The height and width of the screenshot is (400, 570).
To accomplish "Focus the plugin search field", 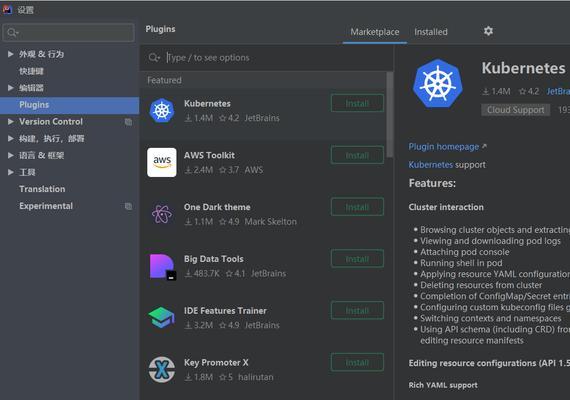I will (x=267, y=57).
